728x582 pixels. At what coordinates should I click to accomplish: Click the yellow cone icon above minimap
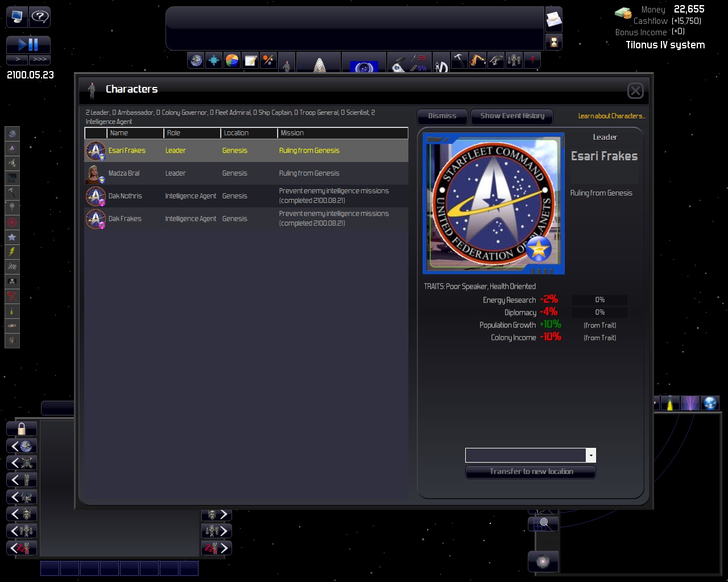tap(671, 403)
